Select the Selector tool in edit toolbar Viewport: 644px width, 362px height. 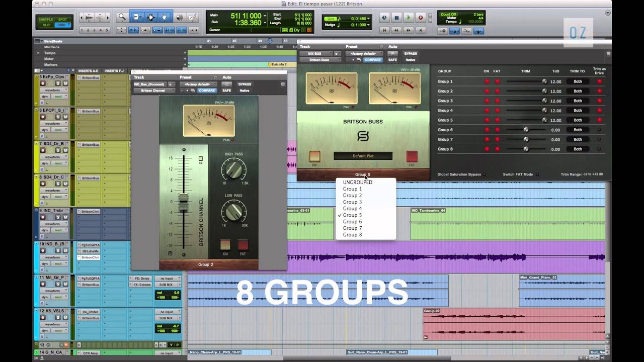150,18
